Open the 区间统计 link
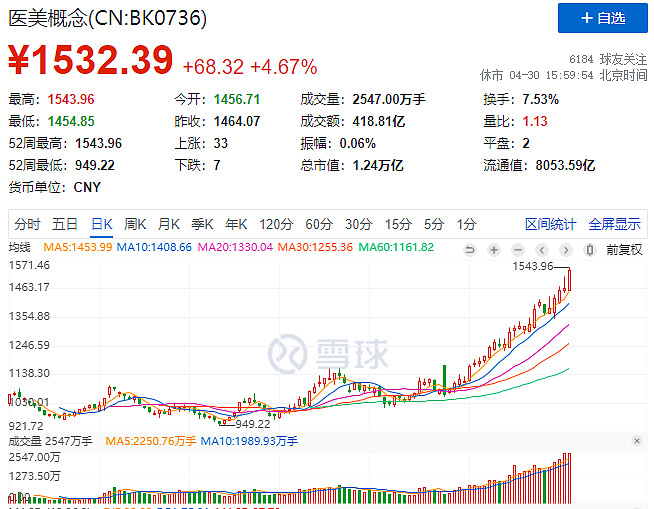This screenshot has height=509, width=654. (551, 224)
